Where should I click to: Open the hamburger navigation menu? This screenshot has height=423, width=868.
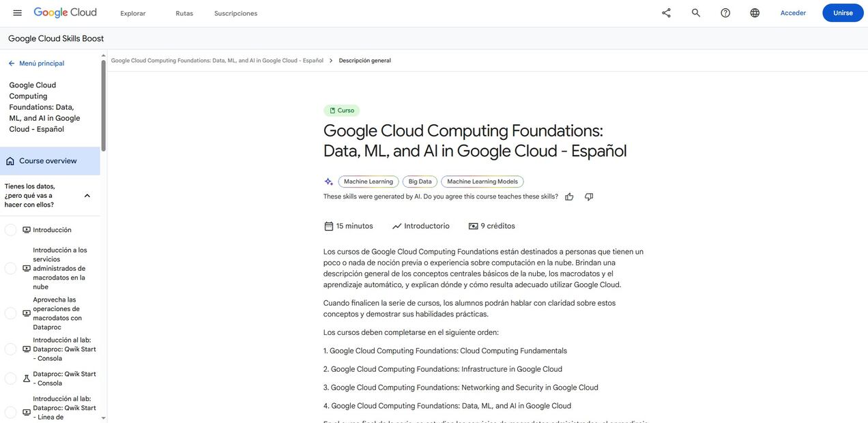point(17,13)
